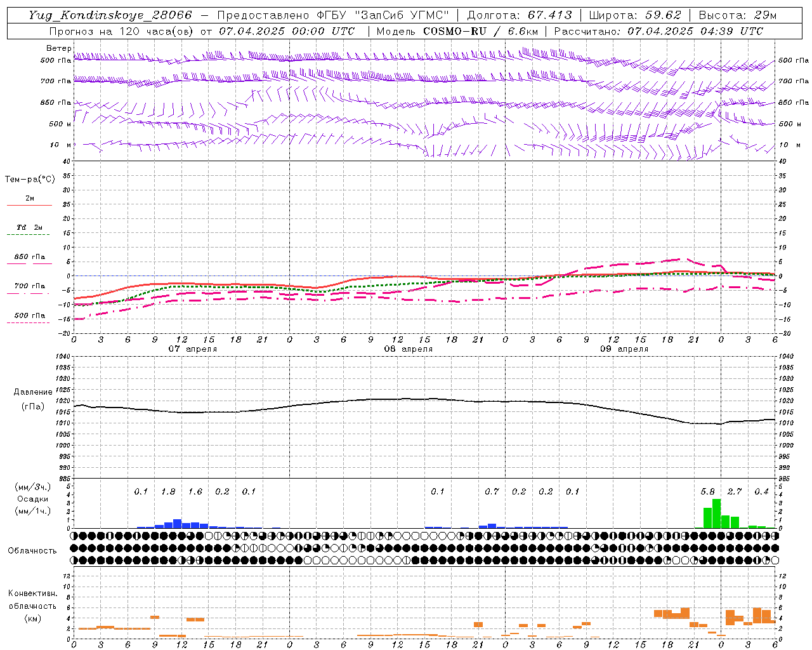Click the 500 гПа temperature legend entry
The image size is (812, 650).
29,315
